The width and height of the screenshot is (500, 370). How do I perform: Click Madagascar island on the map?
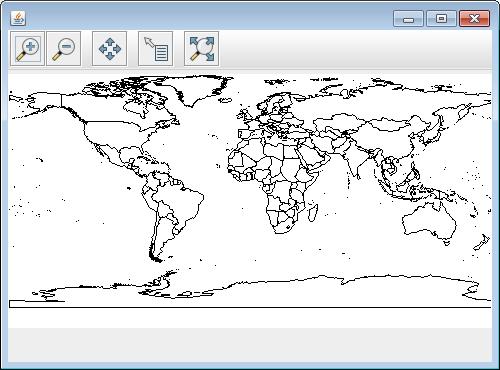click(x=312, y=212)
